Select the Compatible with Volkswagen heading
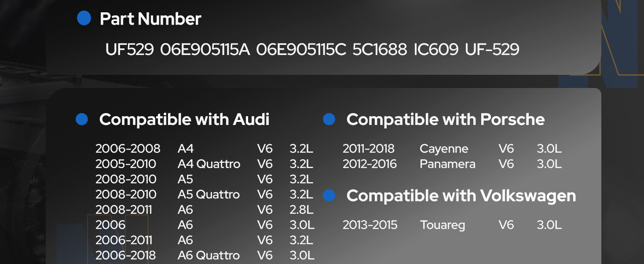 tap(461, 196)
